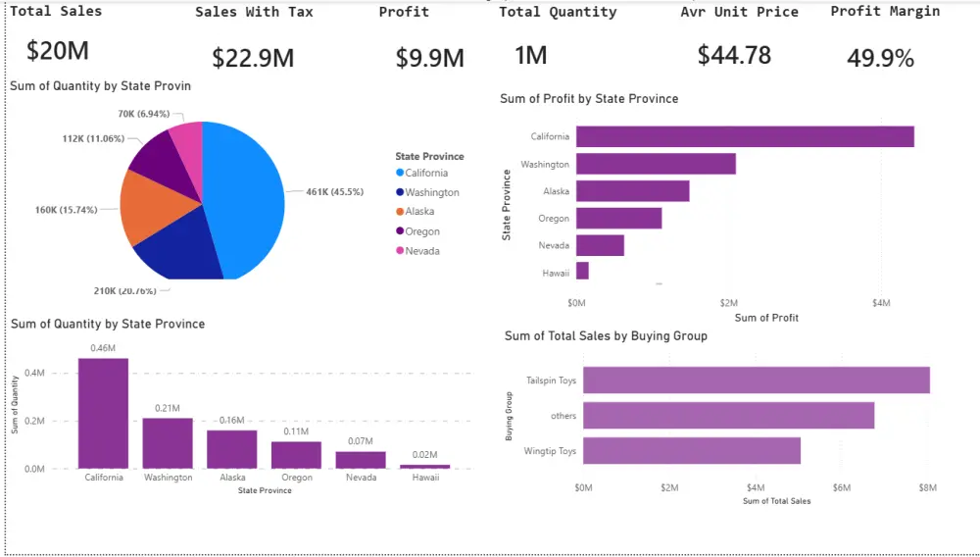Select the Hawaii bar in profit chart
Image resolution: width=980 pixels, height=557 pixels.
pos(582,271)
